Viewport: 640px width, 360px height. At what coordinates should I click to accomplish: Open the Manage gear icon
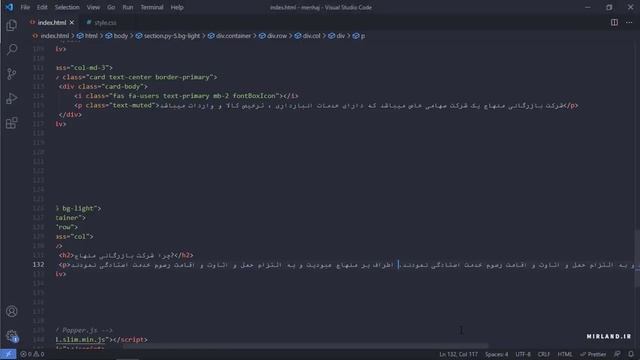click(x=11, y=336)
